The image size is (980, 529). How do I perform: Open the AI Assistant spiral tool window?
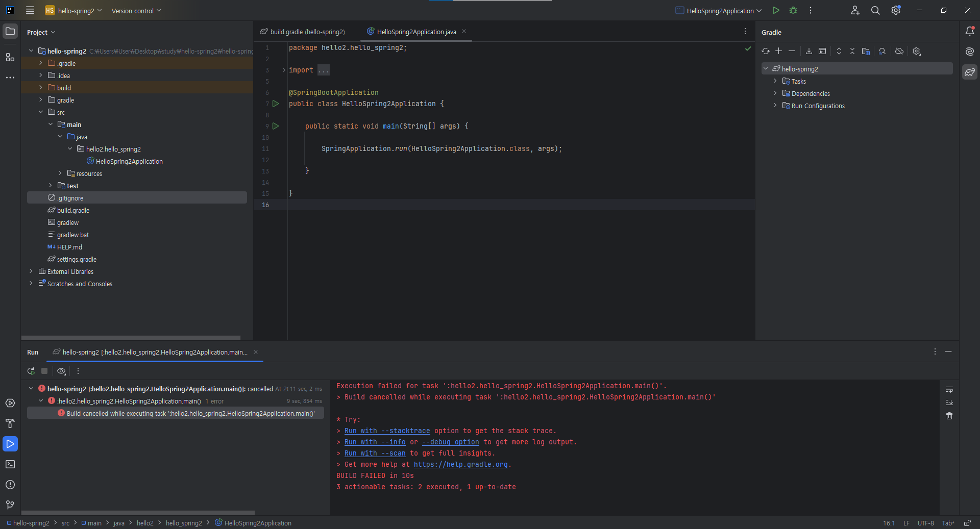(x=970, y=52)
